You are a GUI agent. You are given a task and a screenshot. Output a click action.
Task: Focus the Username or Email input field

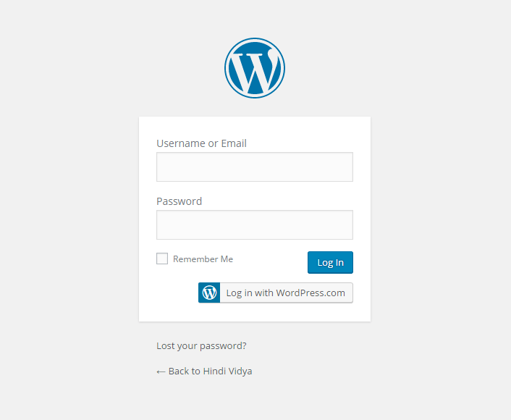(255, 167)
